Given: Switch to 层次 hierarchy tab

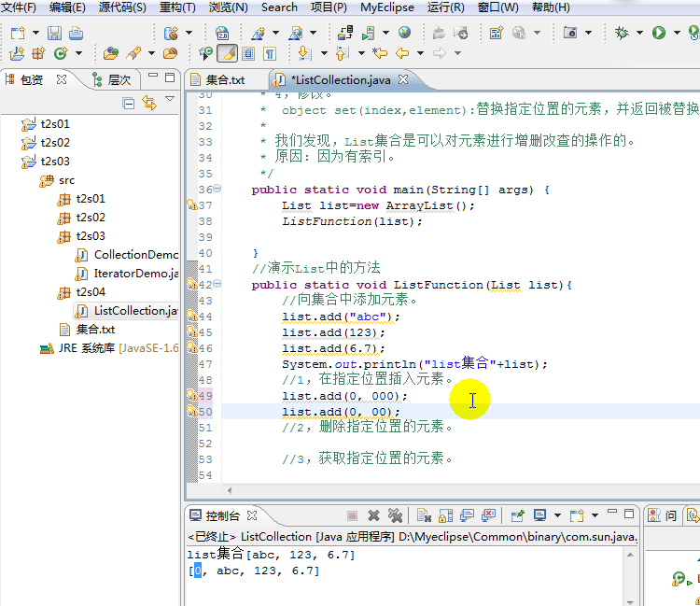Looking at the screenshot, I should [112, 80].
